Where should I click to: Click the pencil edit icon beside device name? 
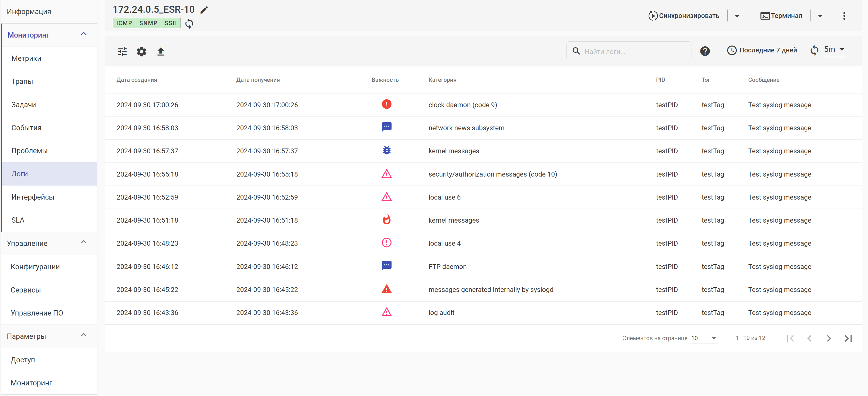pos(204,10)
